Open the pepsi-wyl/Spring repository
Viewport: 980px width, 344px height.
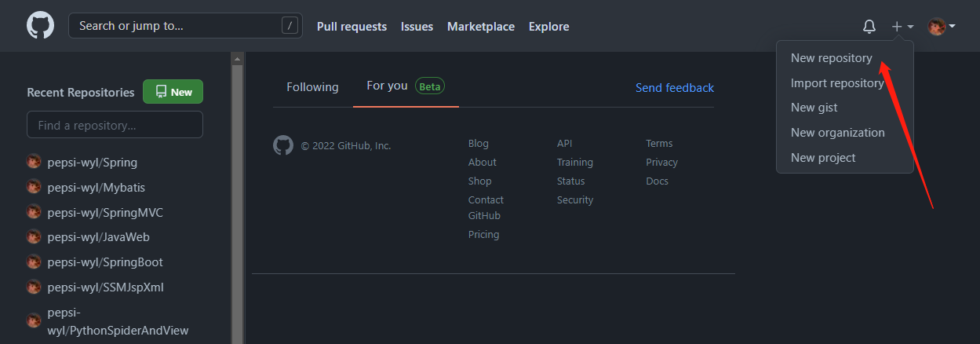[93, 163]
